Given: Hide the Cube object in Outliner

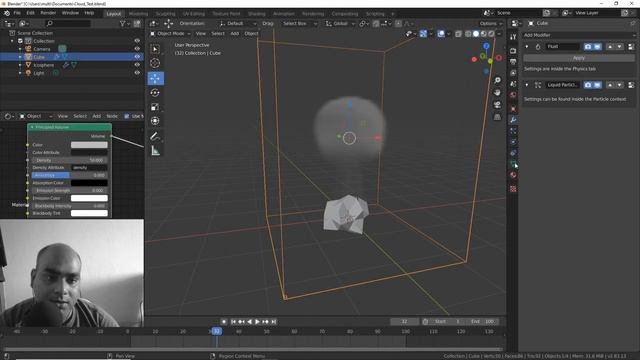Looking at the screenshot, I should [137, 57].
